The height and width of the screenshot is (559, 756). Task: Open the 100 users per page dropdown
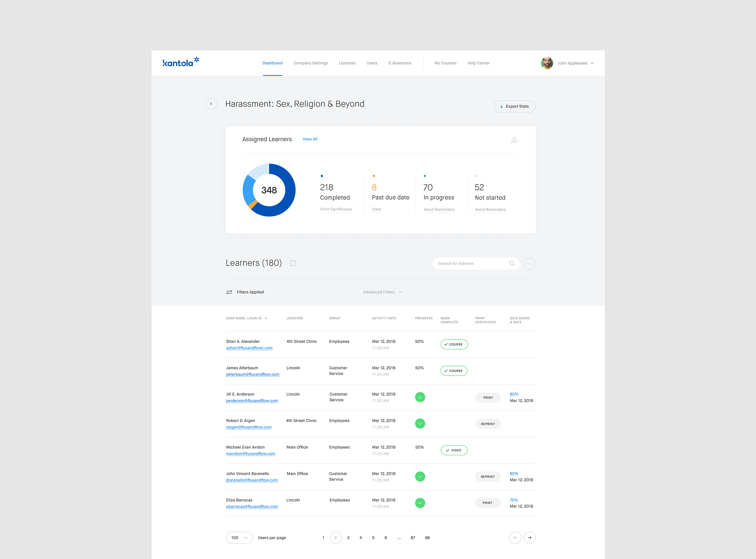coord(239,538)
